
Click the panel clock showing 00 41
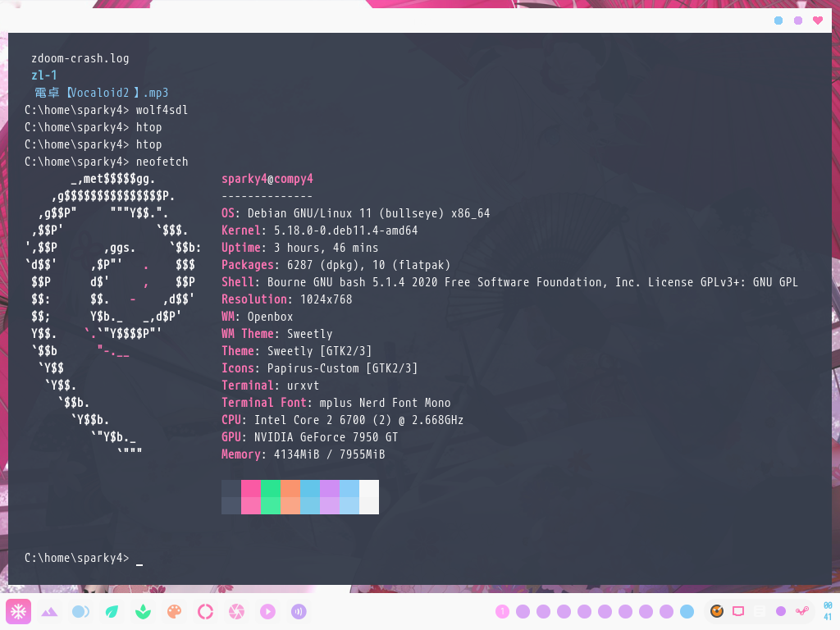pos(828,611)
